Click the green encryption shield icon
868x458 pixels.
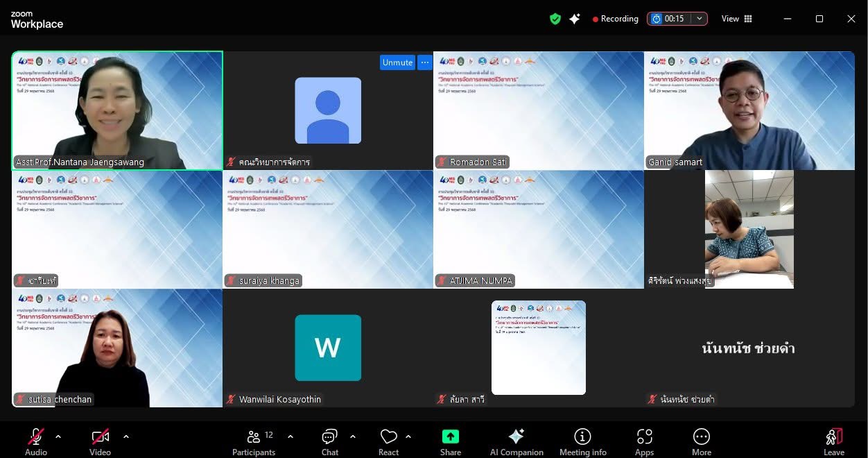tap(555, 19)
